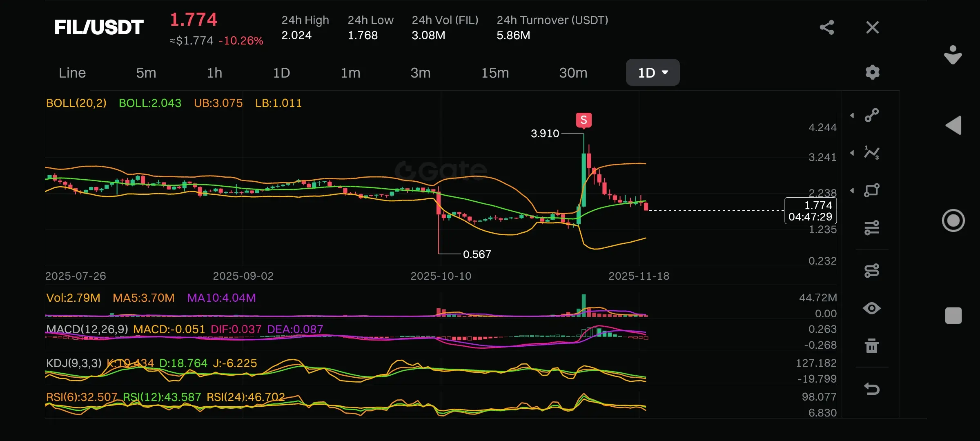Undo the last drawing with the arrow icon

click(x=872, y=389)
